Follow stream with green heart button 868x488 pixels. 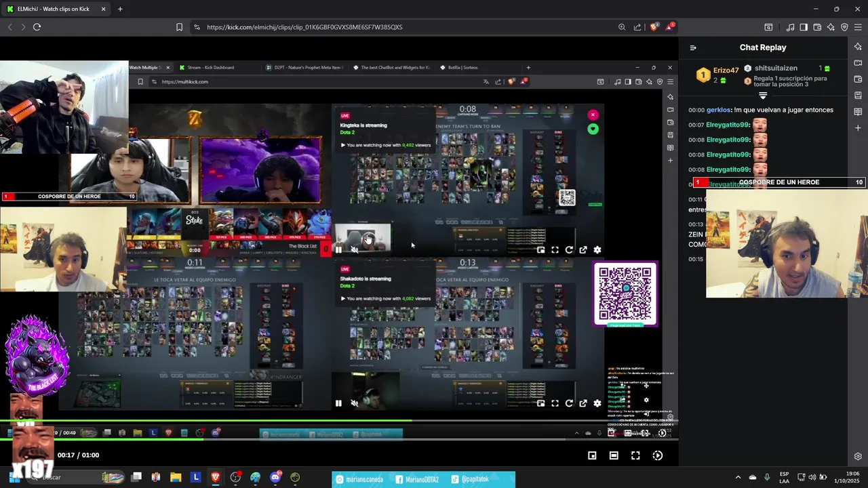click(x=593, y=129)
